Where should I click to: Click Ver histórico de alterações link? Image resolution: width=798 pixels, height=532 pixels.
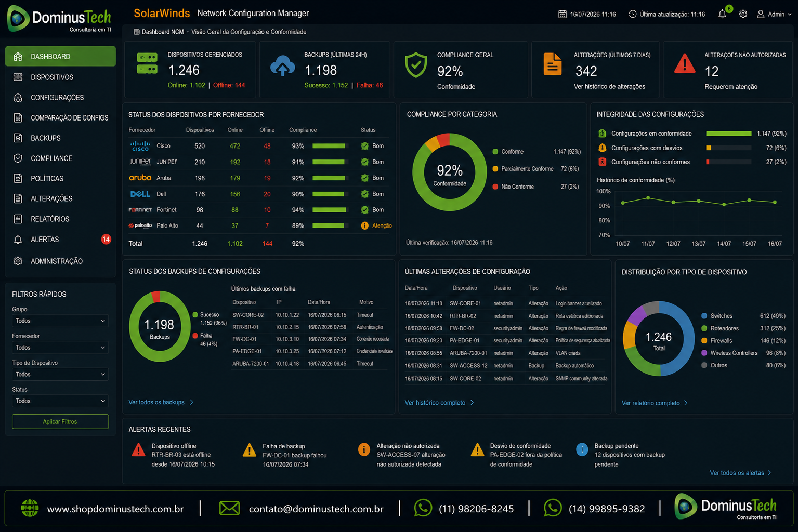pos(609,86)
